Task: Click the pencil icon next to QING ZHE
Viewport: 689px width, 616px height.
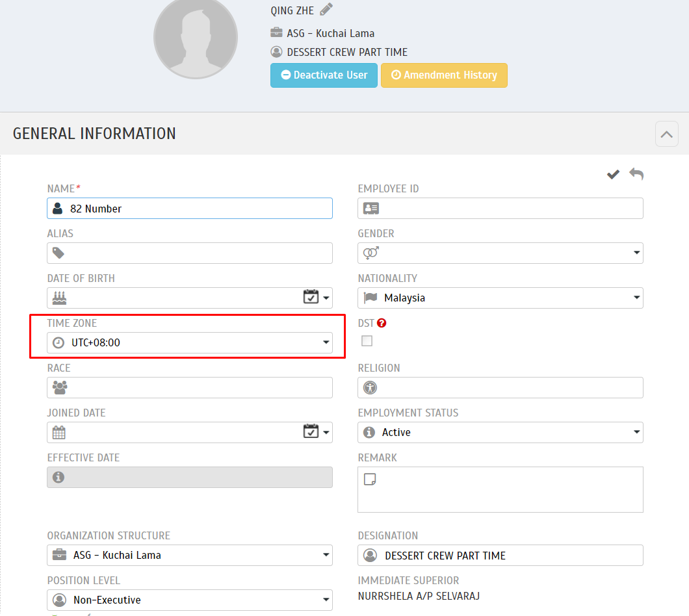Action: [x=324, y=10]
